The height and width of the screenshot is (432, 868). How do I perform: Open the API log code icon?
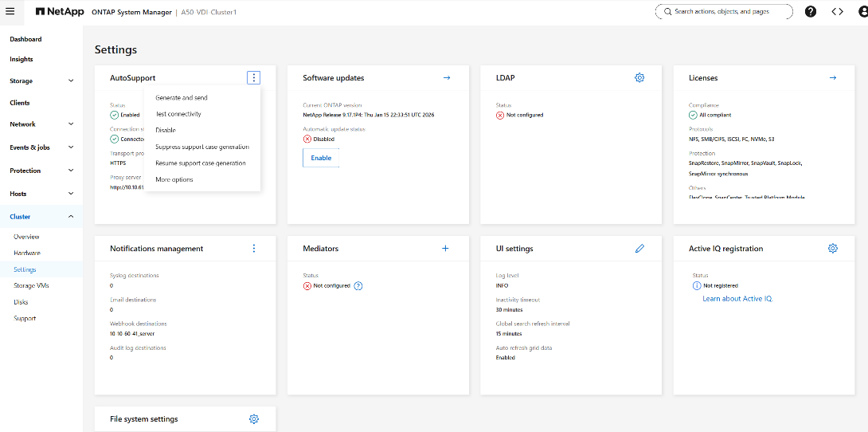coord(838,12)
